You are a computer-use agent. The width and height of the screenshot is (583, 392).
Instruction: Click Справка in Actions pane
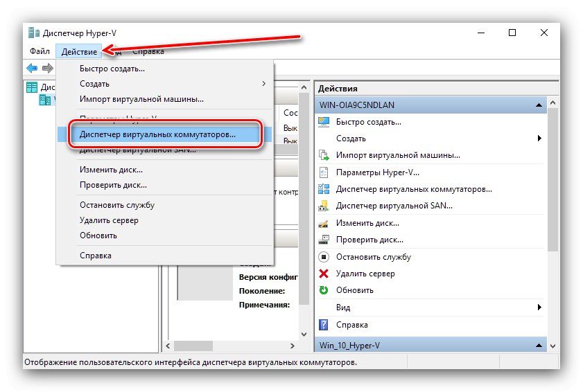[x=352, y=324]
